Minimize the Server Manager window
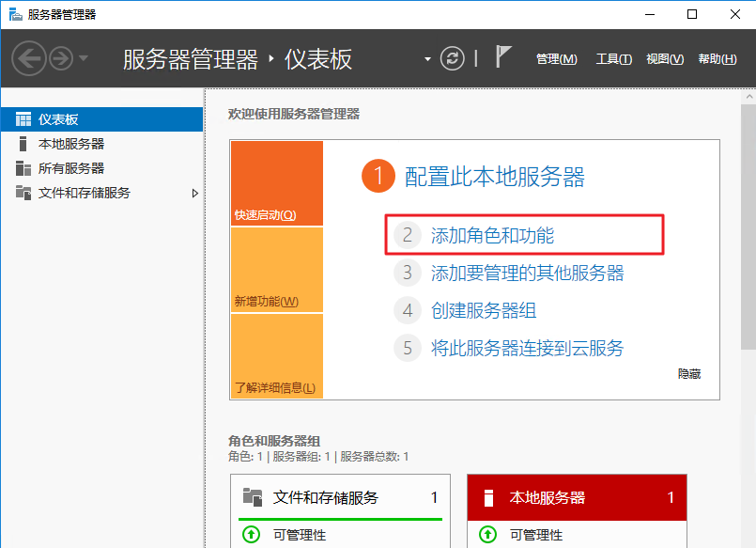The height and width of the screenshot is (548, 756). [650, 14]
